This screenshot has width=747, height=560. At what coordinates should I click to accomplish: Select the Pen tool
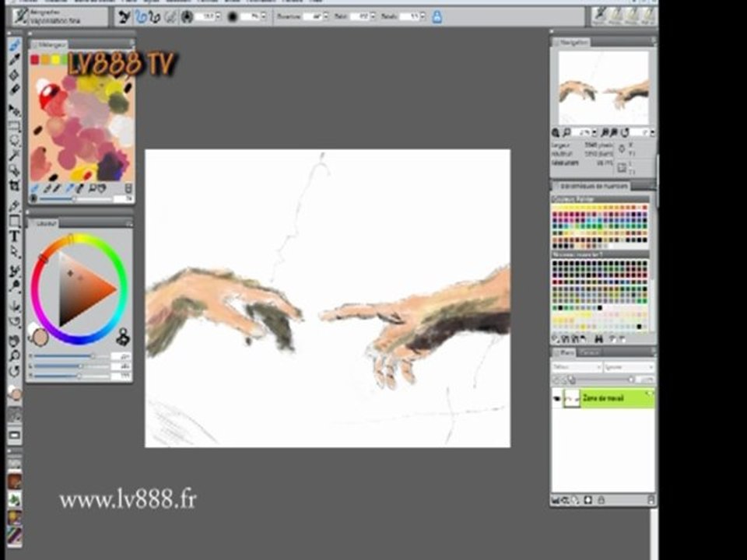[15, 205]
